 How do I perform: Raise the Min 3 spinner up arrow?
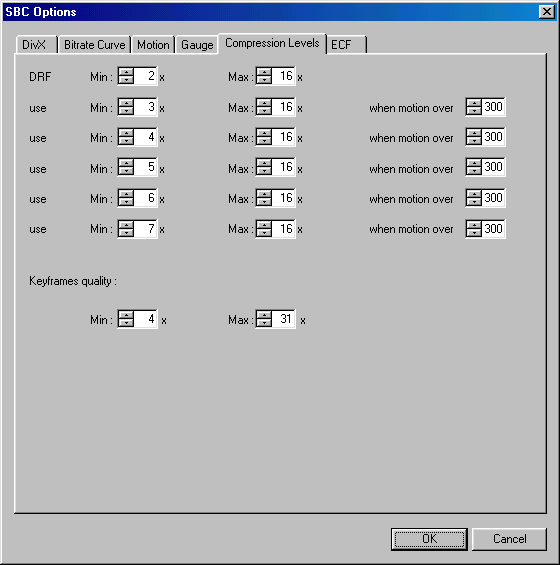126,103
